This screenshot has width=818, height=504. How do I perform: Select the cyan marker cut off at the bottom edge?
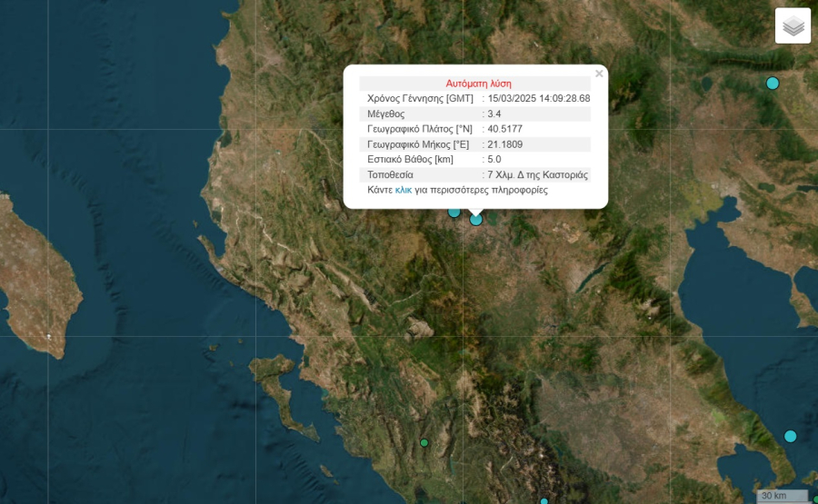click(x=544, y=500)
